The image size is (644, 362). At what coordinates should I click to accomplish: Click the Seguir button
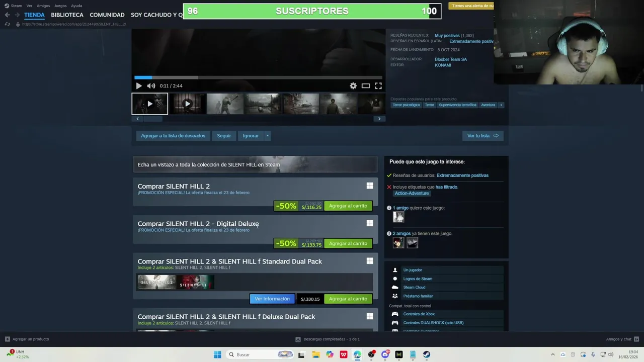(x=224, y=136)
